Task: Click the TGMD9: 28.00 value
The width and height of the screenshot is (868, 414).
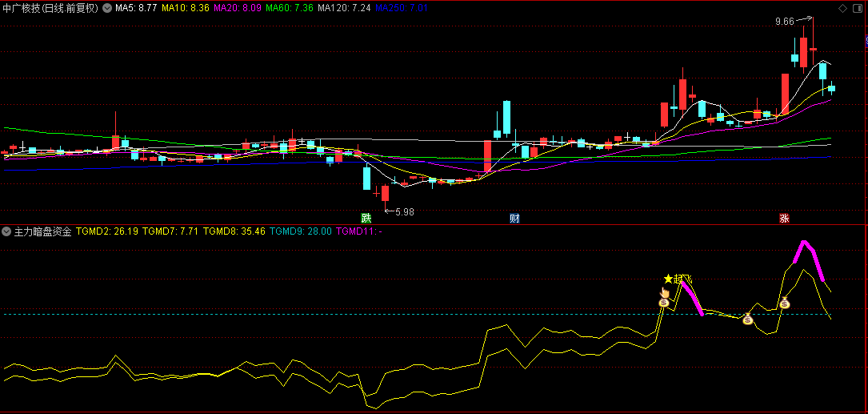Action: tap(301, 231)
